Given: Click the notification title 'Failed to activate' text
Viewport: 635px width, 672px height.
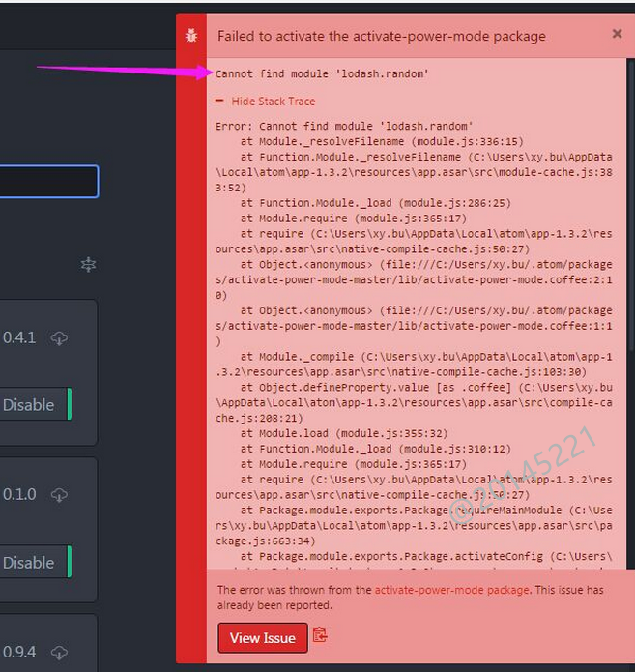Looking at the screenshot, I should (x=382, y=36).
